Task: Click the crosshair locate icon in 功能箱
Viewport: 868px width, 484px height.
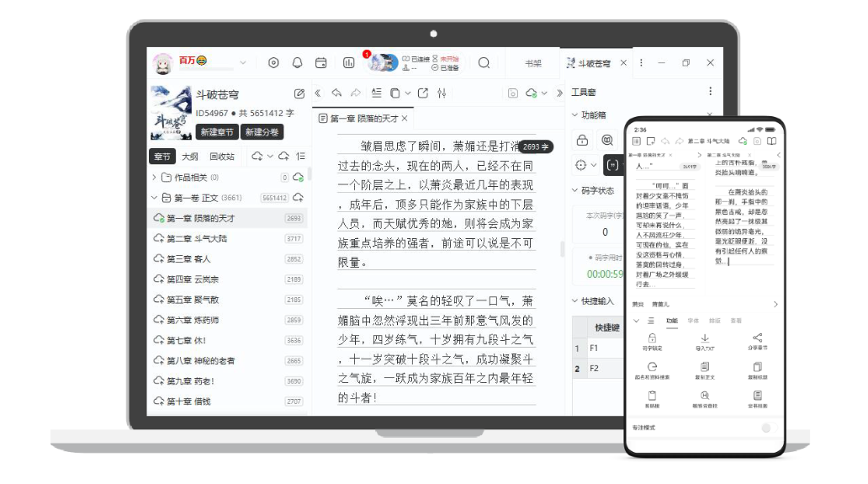Action: 580,165
